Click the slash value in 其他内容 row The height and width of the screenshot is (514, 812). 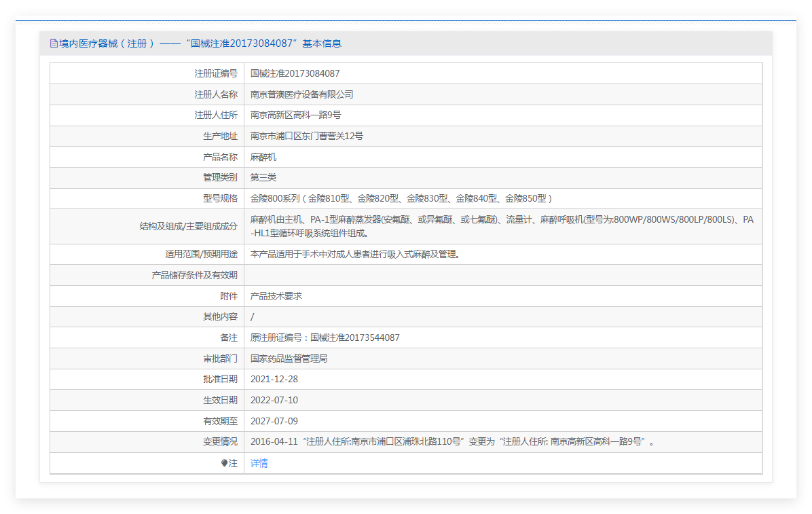pyautogui.click(x=252, y=317)
